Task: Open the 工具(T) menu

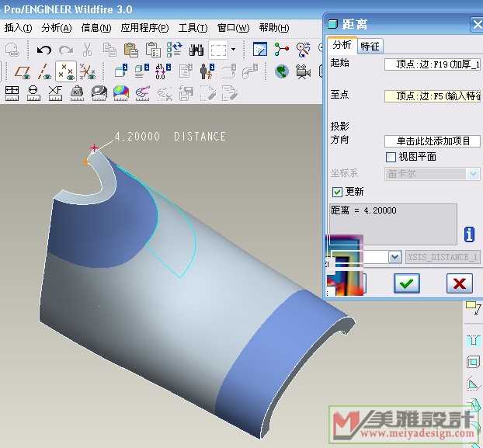Action: (193, 28)
